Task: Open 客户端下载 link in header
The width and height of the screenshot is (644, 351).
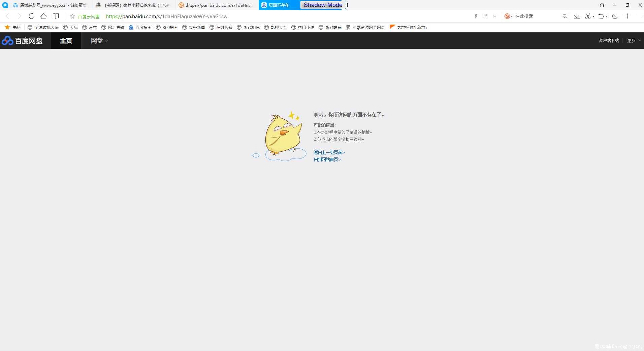Action: click(x=609, y=40)
